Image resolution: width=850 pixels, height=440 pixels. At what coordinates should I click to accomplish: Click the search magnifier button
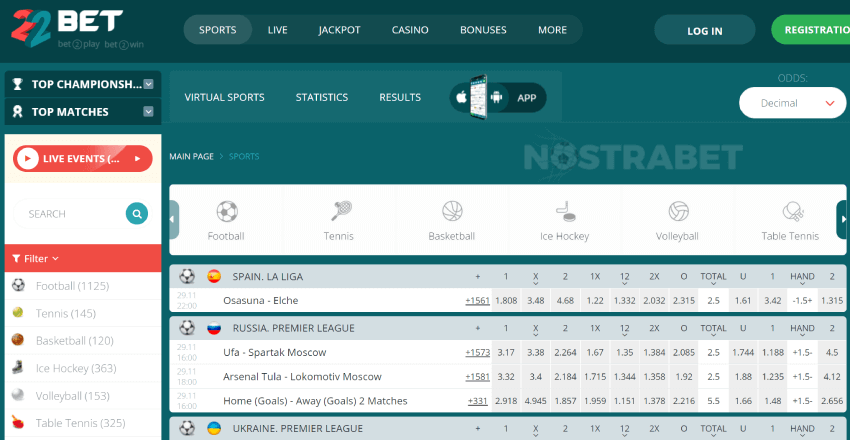(137, 213)
